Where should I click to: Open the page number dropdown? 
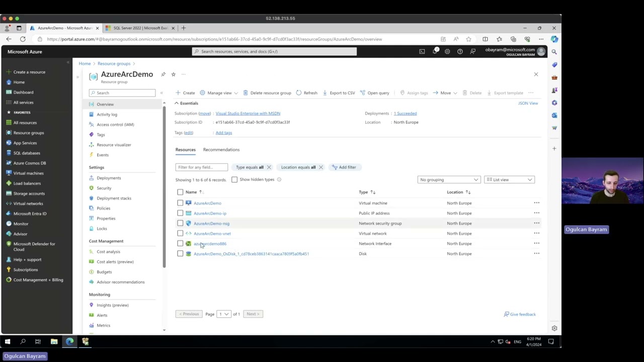(224, 314)
